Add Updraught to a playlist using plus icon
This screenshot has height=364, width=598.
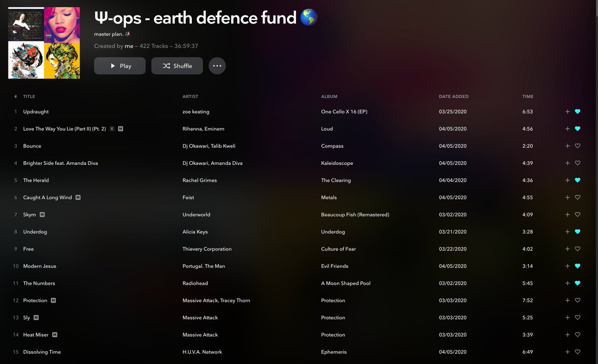pyautogui.click(x=568, y=112)
